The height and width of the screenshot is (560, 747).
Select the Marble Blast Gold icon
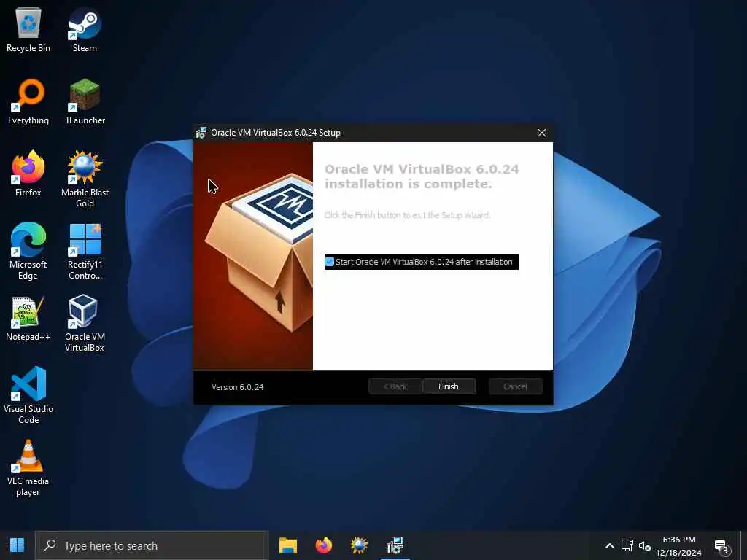point(85,179)
